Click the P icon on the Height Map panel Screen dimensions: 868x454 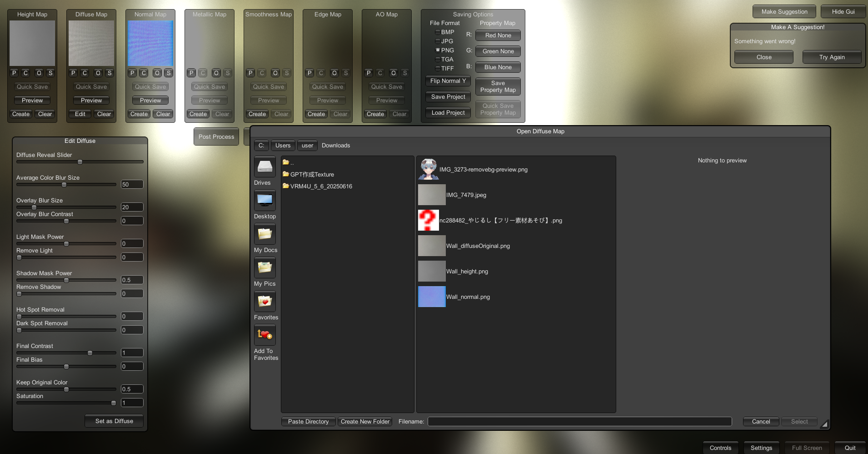tap(14, 73)
